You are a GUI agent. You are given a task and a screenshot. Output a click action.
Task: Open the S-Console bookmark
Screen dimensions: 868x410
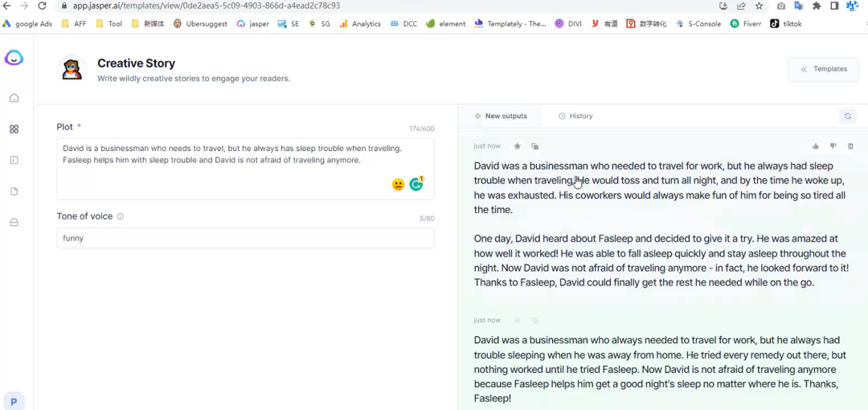click(x=698, y=24)
